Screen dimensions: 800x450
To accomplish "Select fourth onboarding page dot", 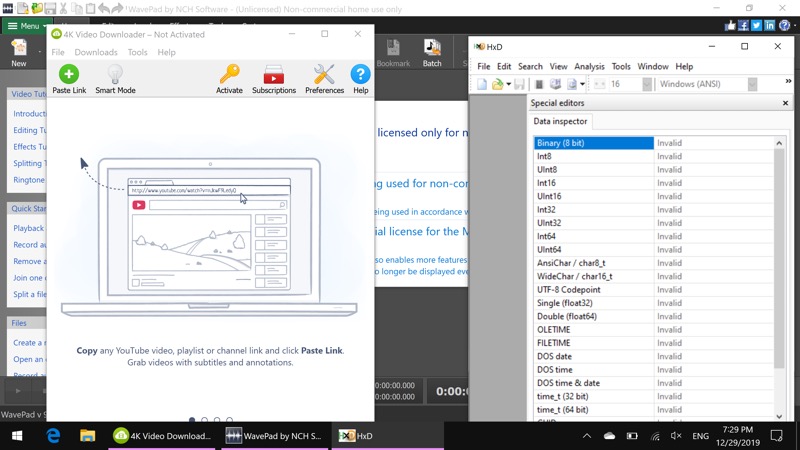I will 230,420.
